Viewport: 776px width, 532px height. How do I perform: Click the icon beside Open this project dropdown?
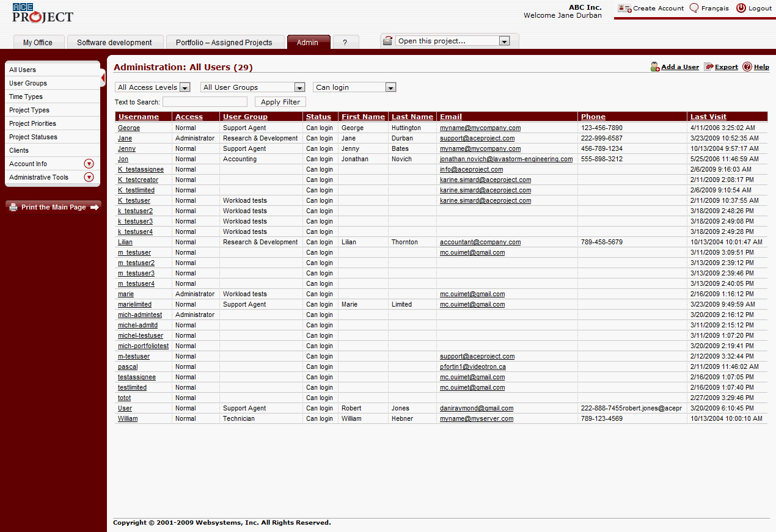(387, 41)
